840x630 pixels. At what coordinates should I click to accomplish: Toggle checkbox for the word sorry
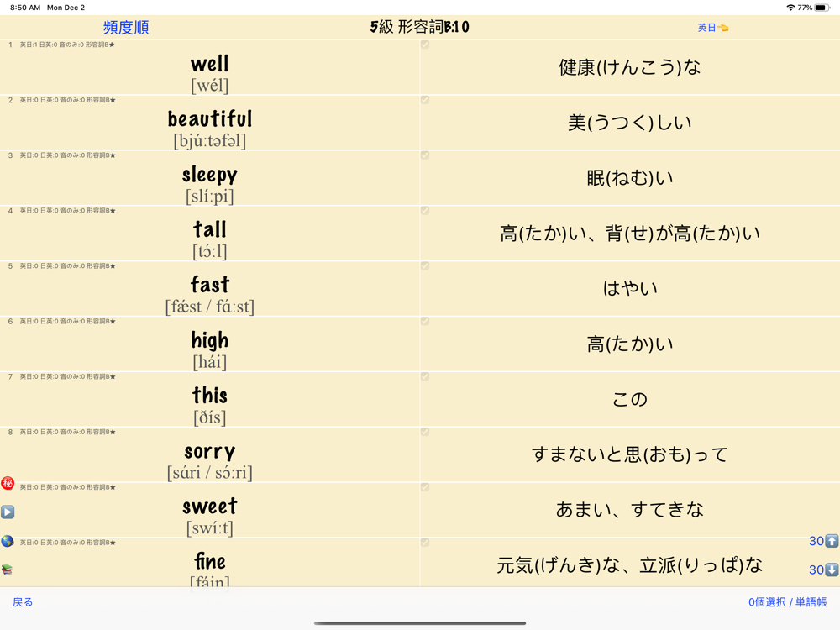click(425, 432)
